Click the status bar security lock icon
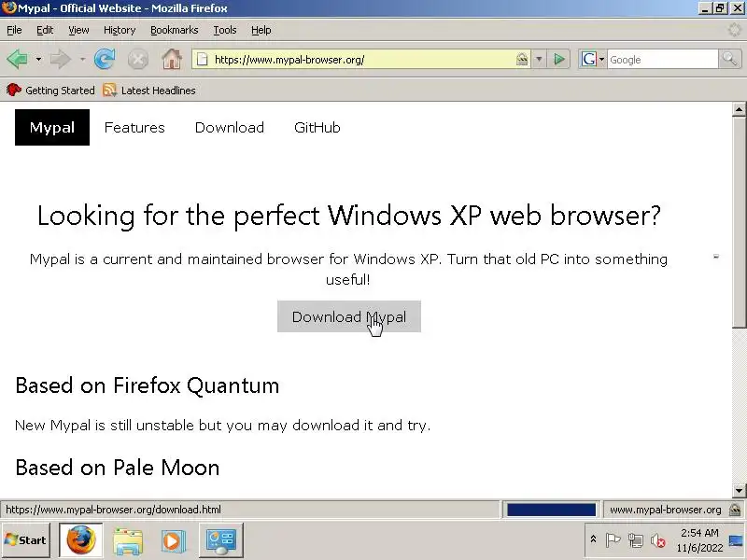 [735, 510]
